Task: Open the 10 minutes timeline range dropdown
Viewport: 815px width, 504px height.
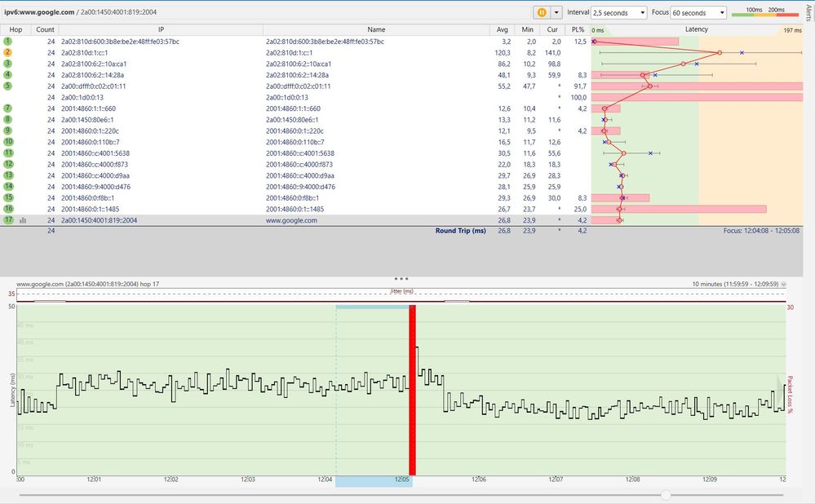Action: [783, 285]
